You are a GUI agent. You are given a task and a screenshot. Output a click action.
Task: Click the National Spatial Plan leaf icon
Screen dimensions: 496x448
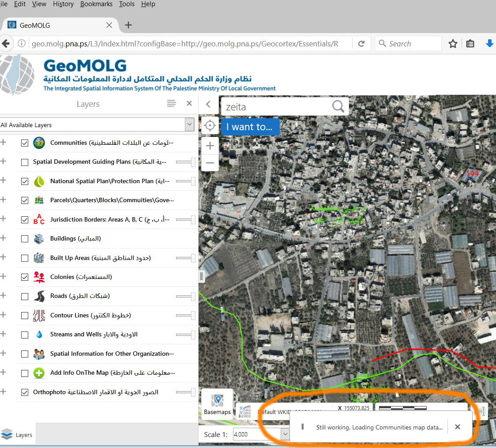pos(39,181)
